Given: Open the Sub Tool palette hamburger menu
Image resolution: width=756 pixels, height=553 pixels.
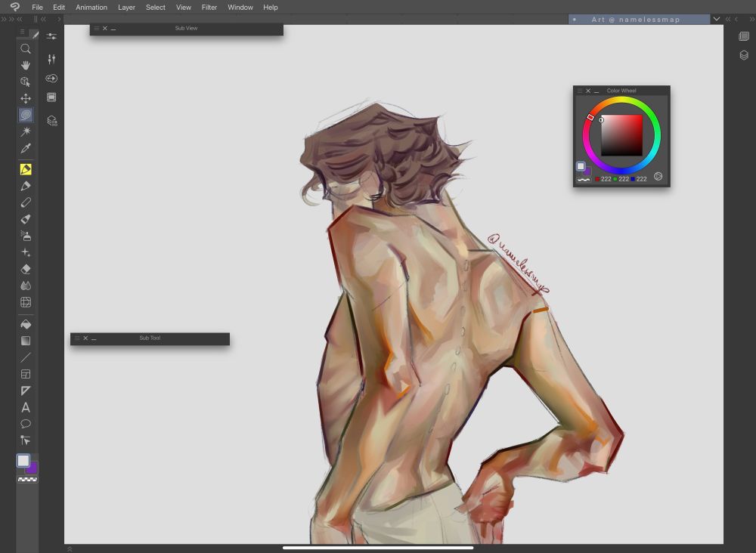Looking at the screenshot, I should tap(77, 338).
